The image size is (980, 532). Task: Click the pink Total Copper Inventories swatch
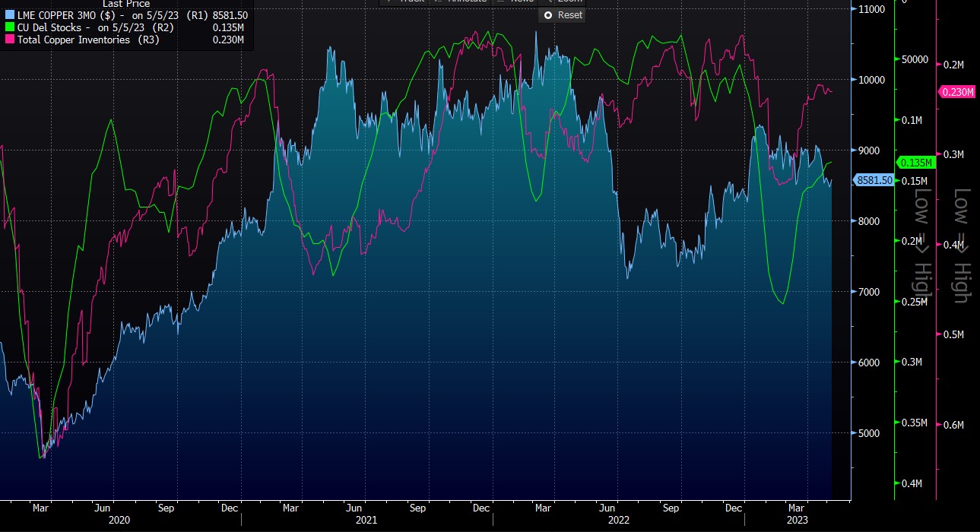pos(9,40)
